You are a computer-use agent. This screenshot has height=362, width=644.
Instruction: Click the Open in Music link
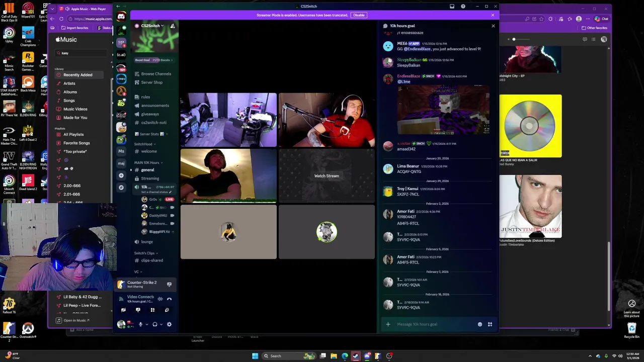(73, 320)
